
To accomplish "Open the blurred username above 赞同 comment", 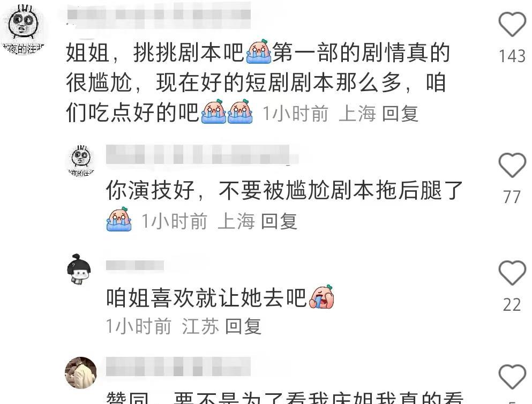I will tap(178, 366).
